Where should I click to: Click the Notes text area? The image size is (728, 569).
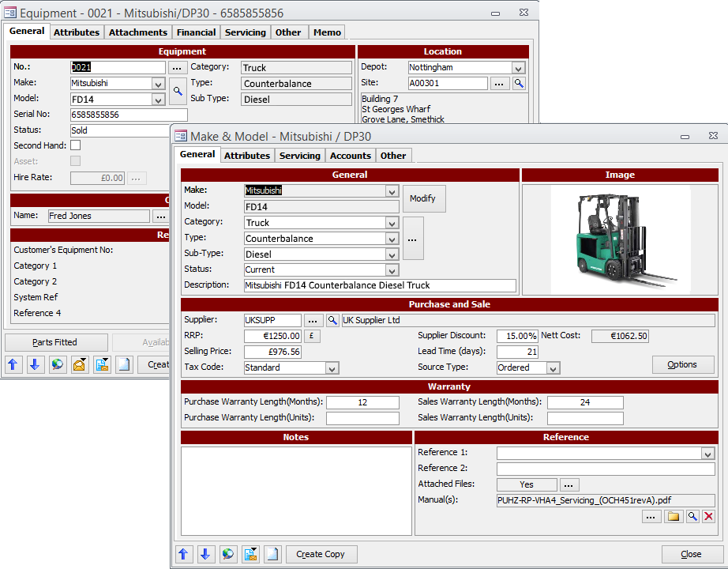[296, 491]
